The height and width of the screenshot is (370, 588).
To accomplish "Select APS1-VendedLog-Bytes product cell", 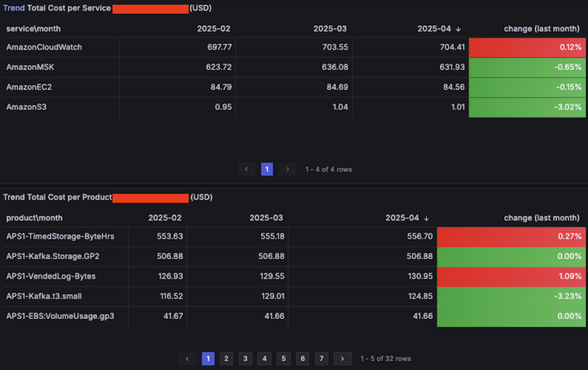I will tap(51, 276).
